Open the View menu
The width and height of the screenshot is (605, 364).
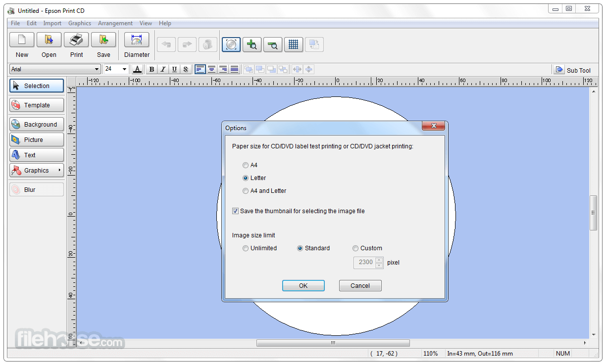[x=146, y=23]
